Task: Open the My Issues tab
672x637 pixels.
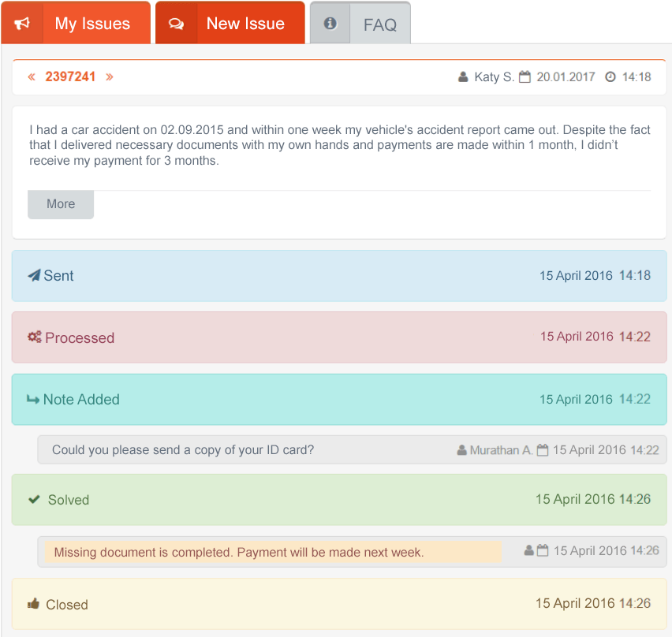Action: click(x=76, y=23)
